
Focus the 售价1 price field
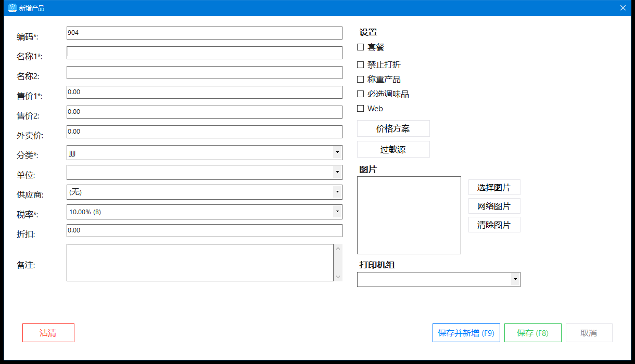(x=205, y=93)
